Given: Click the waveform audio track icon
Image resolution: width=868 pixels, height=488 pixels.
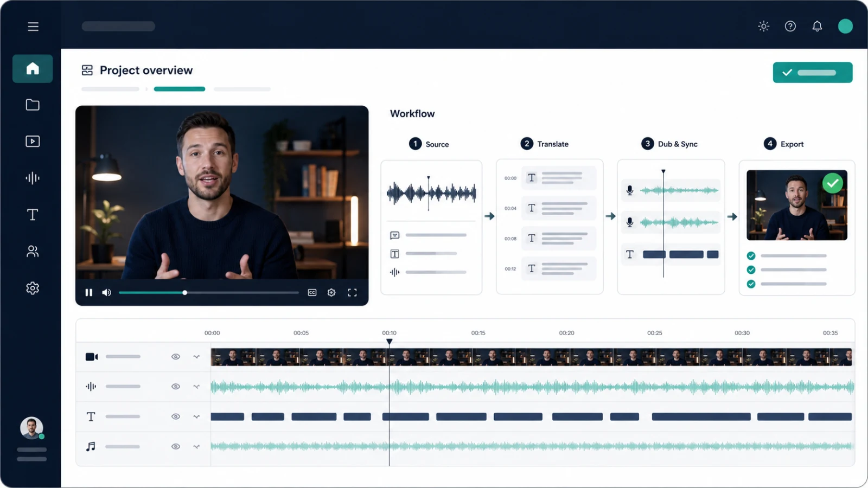Looking at the screenshot, I should [91, 387].
